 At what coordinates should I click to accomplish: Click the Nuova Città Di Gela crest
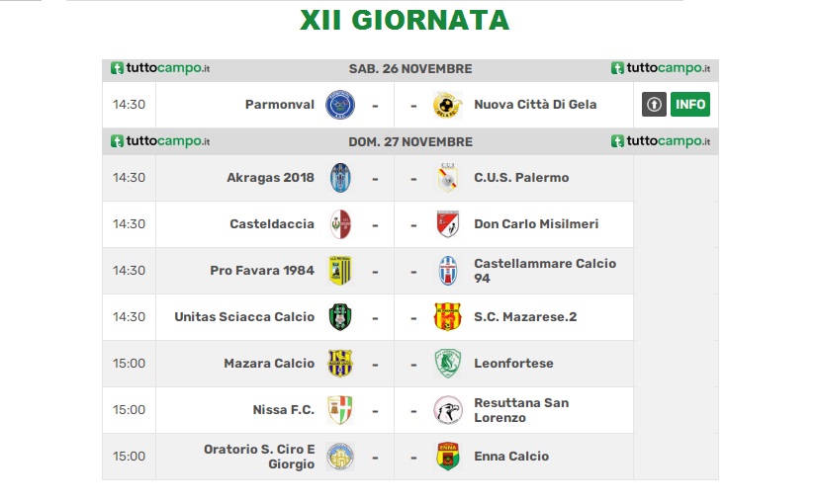447,105
